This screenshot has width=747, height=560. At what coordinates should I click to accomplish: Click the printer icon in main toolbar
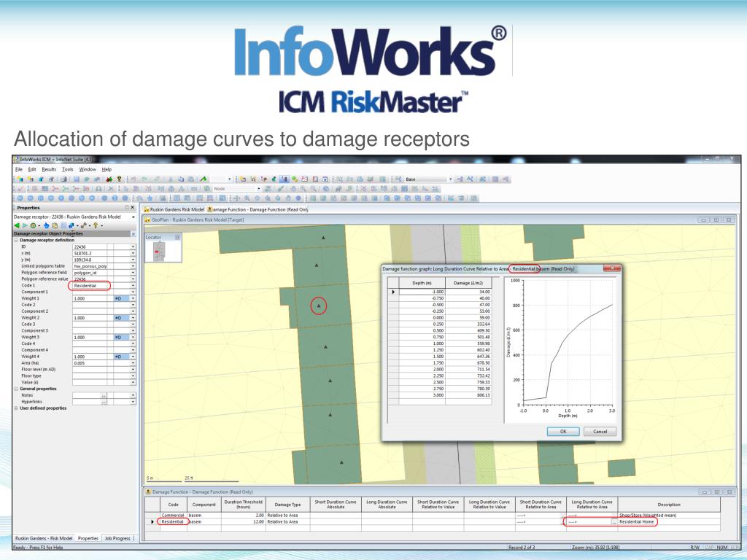64,179
